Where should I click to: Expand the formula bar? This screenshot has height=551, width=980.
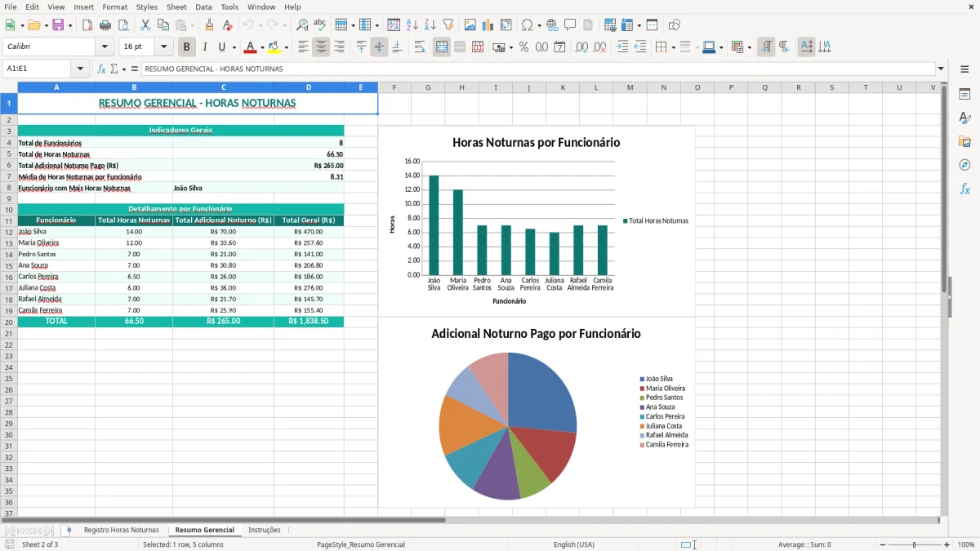pyautogui.click(x=941, y=69)
